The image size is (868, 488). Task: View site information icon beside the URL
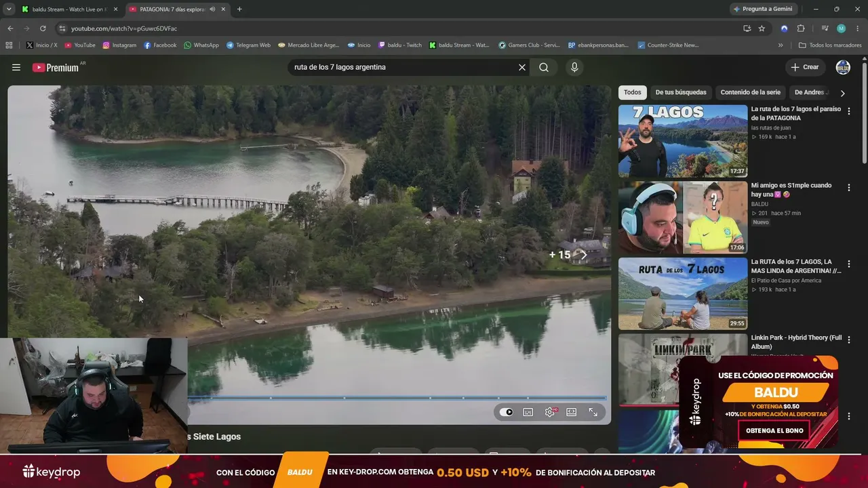click(x=62, y=28)
